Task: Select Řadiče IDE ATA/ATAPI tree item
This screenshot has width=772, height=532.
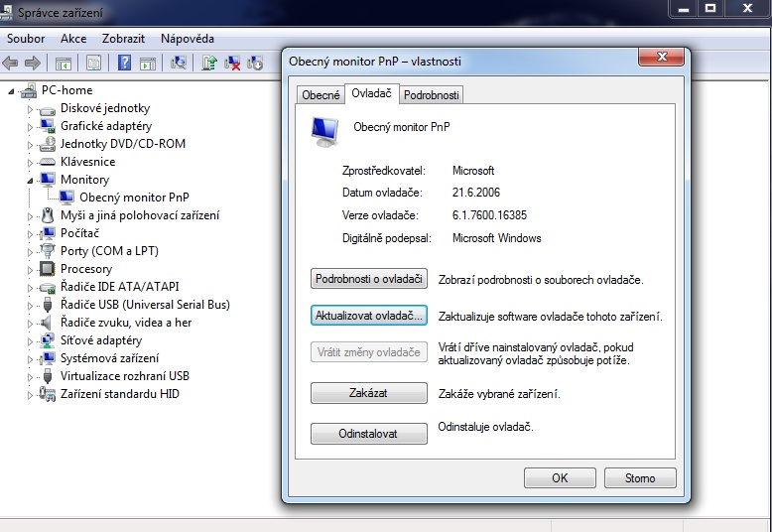Action: (120, 287)
